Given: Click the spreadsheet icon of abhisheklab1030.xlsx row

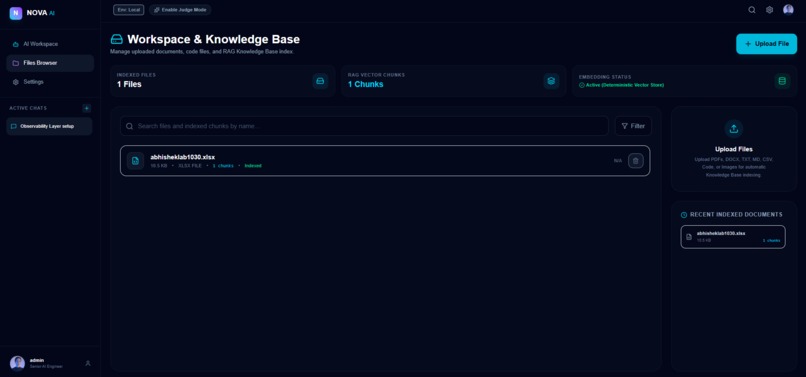Looking at the screenshot, I should point(135,160).
